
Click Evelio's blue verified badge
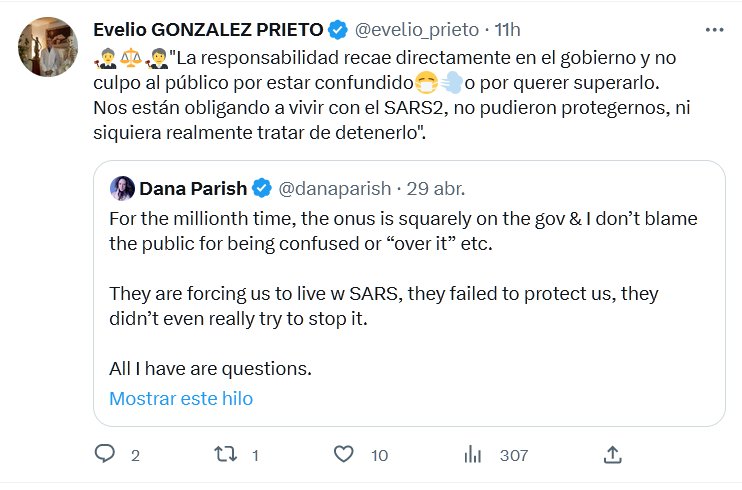click(338, 31)
